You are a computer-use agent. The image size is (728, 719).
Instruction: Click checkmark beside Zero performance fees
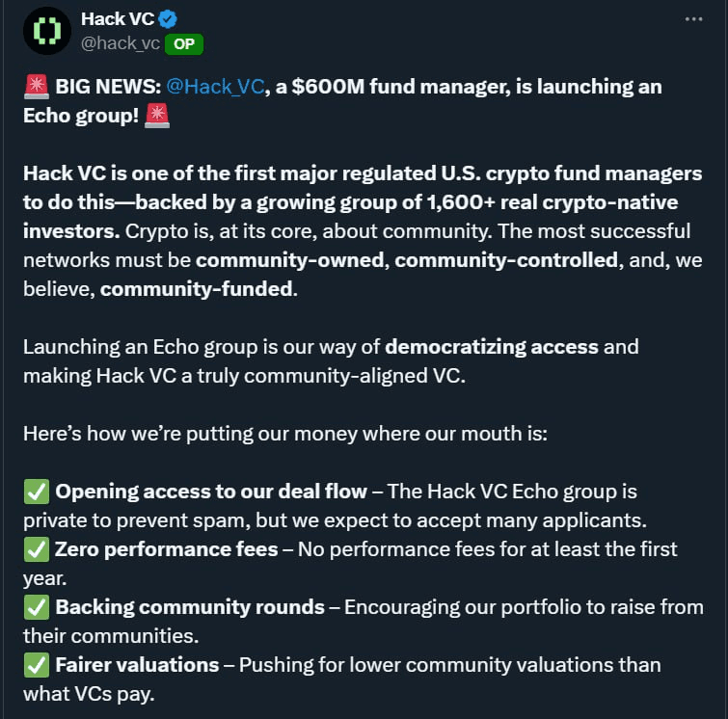(x=37, y=549)
